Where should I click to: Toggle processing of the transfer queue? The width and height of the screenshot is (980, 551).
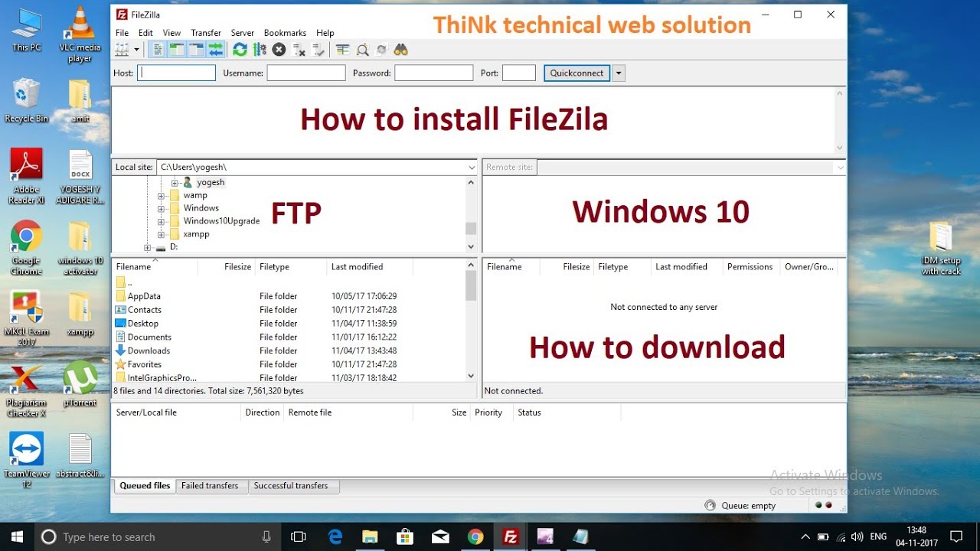(x=260, y=50)
